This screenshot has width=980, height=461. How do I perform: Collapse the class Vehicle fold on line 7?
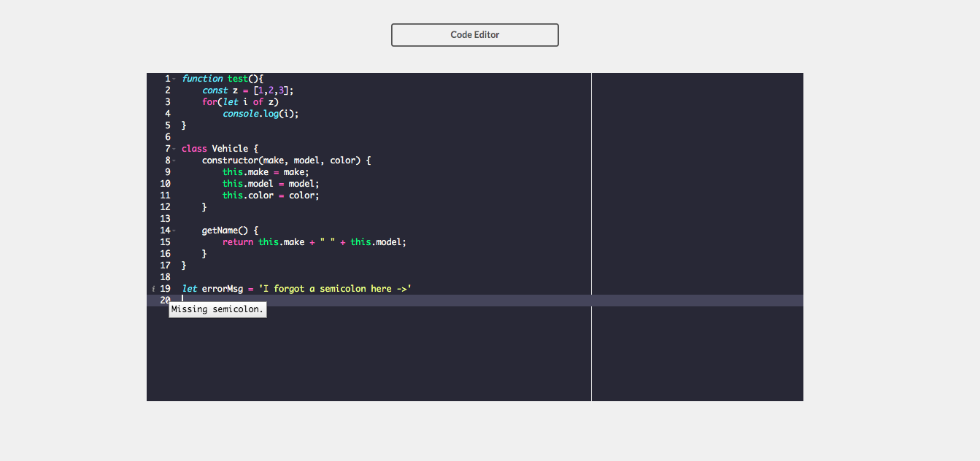[x=174, y=149]
